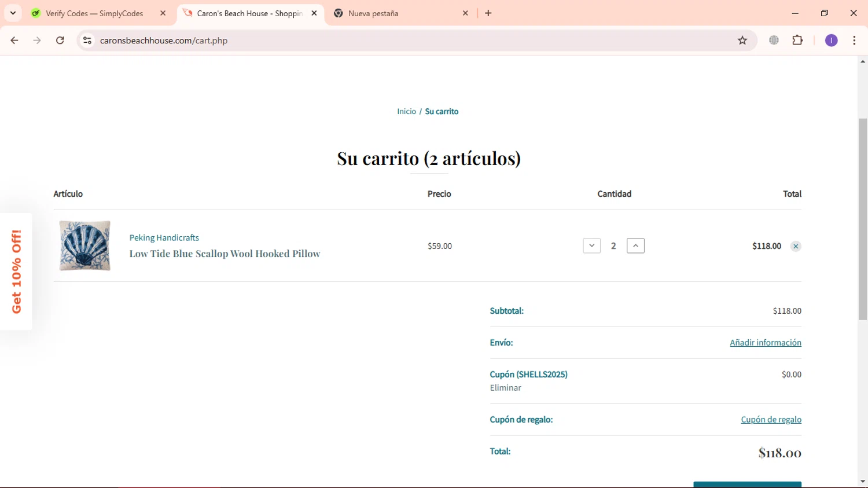Open a new browser tab
Image resolution: width=868 pixels, height=488 pixels.
tap(488, 13)
